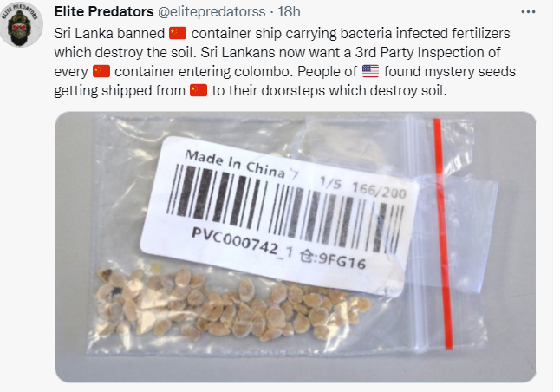Click the 18h timestamp to open the tweet
The width and height of the screenshot is (560, 392).
(290, 12)
